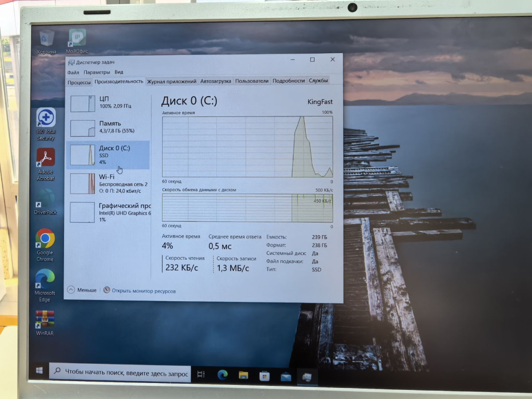The height and width of the screenshot is (399, 532).
Task: Click the 232 КБ/с read speed value
Action: [x=182, y=268]
